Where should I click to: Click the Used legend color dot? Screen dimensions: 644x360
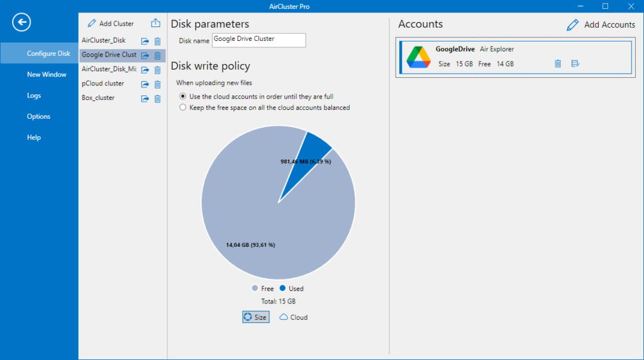pyautogui.click(x=282, y=288)
